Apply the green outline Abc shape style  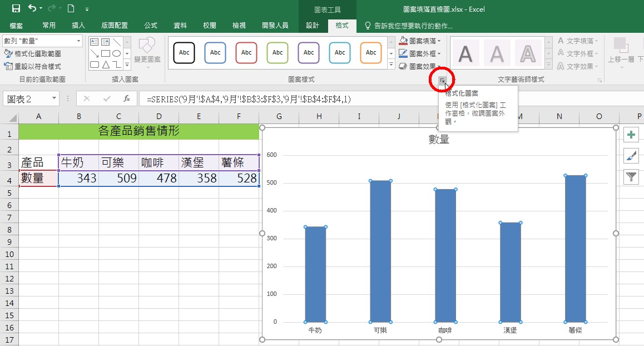(278, 53)
